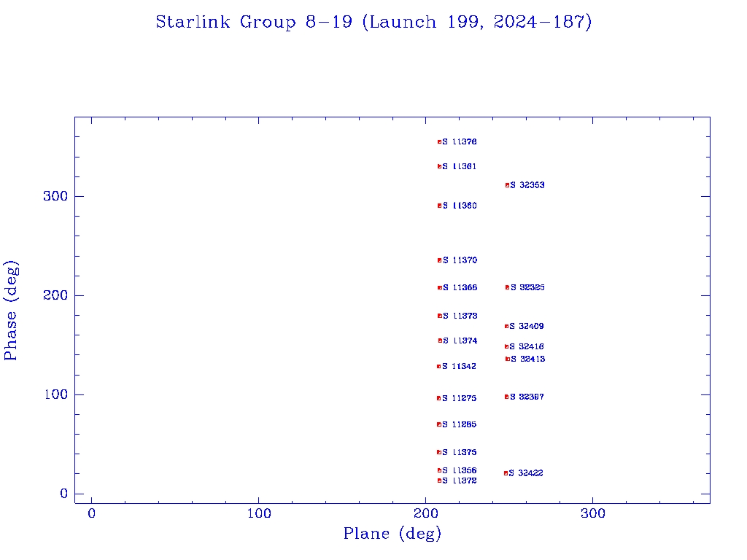
Task: Select the 'S 32422' satellite label
Action: click(525, 473)
